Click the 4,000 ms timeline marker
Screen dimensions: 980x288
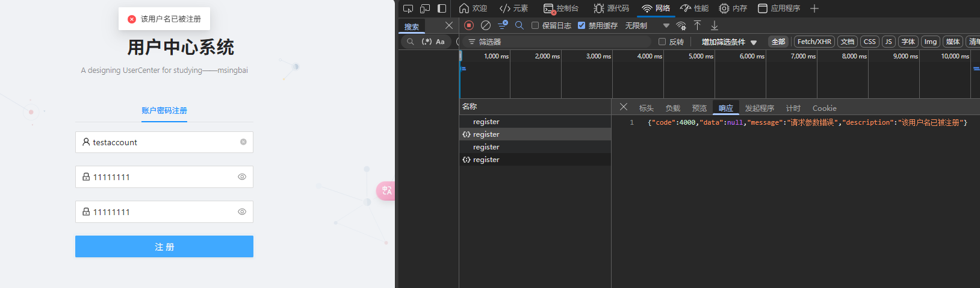(x=650, y=56)
